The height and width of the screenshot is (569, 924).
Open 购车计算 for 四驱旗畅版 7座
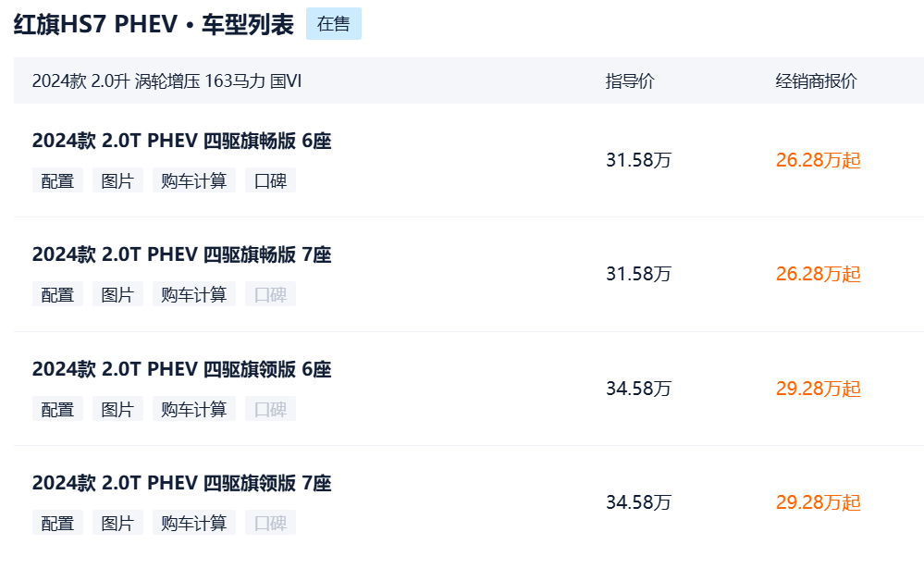[193, 294]
